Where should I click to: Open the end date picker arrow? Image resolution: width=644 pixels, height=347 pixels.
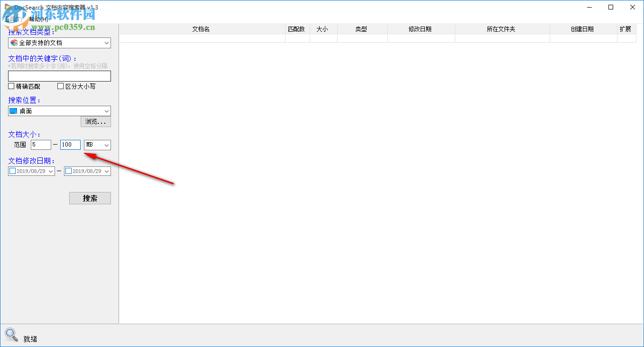pos(107,171)
